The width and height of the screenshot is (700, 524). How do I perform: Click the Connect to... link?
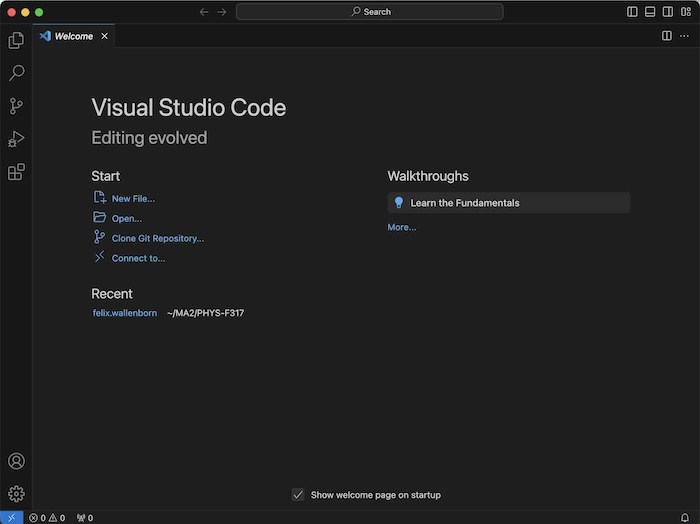138,258
